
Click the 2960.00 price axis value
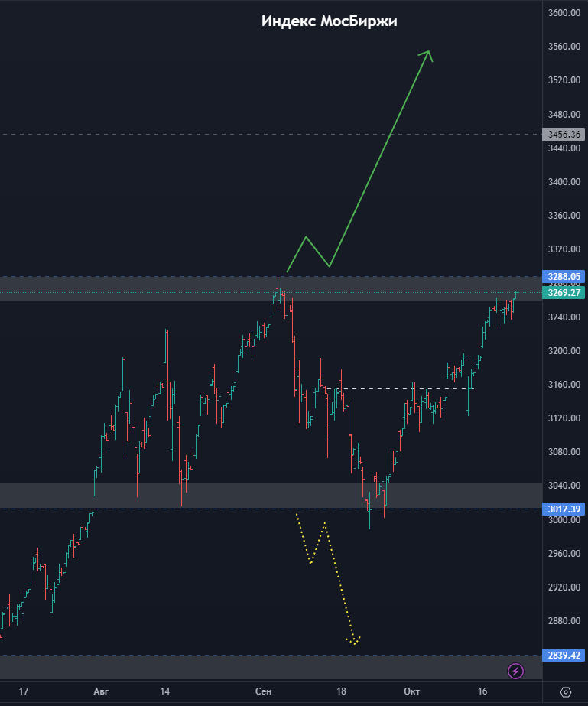(x=564, y=553)
